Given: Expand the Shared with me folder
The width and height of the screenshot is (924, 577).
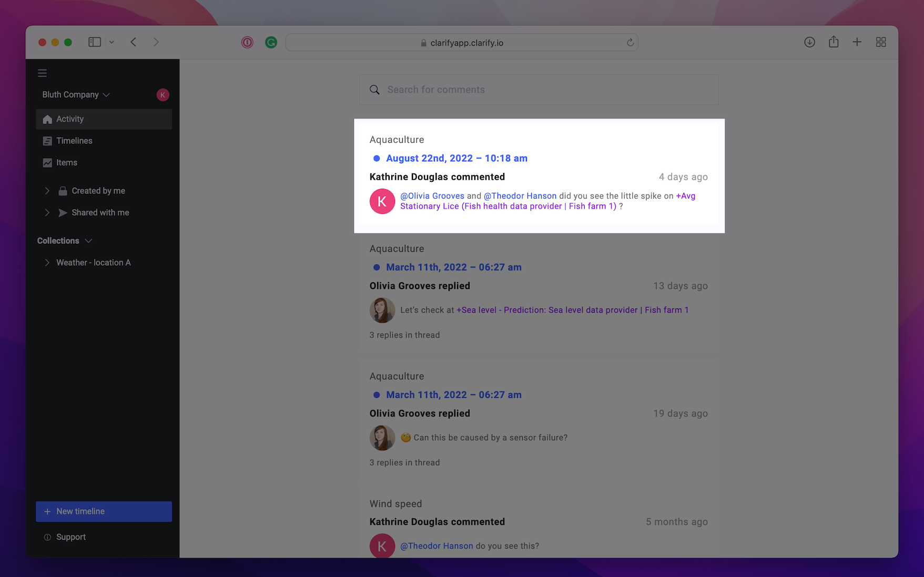Looking at the screenshot, I should tap(47, 212).
